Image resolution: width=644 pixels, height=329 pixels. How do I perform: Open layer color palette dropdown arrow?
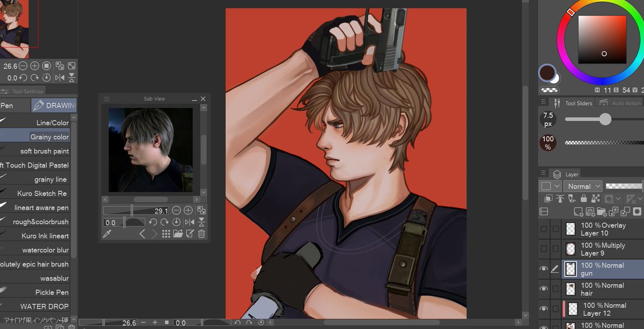557,186
